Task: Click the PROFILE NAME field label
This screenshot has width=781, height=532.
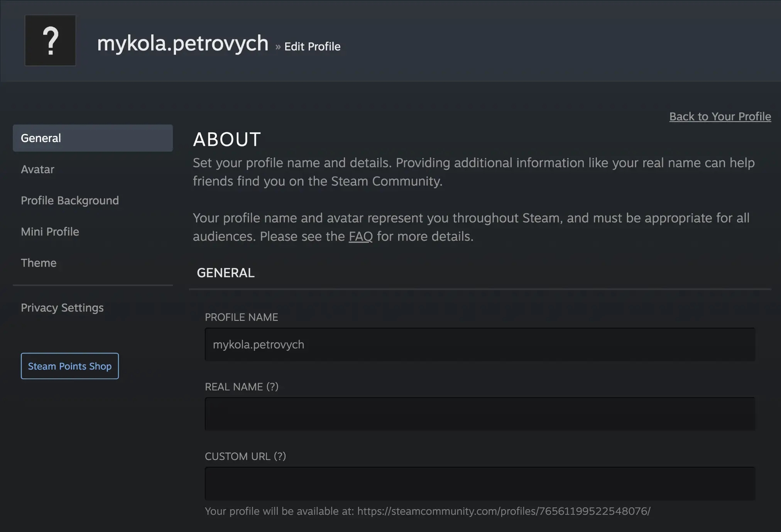Action: (x=241, y=317)
